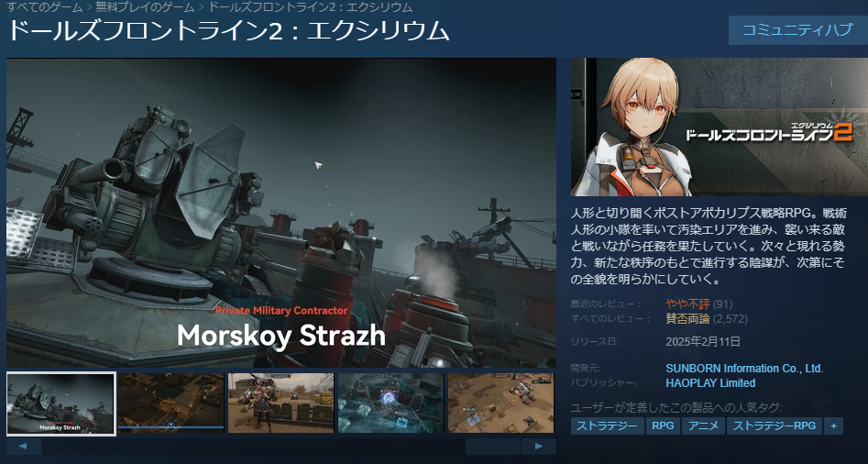Select the Morskoy Strazh video thumbnail
Viewport: 868px width, 464px height.
[60, 403]
